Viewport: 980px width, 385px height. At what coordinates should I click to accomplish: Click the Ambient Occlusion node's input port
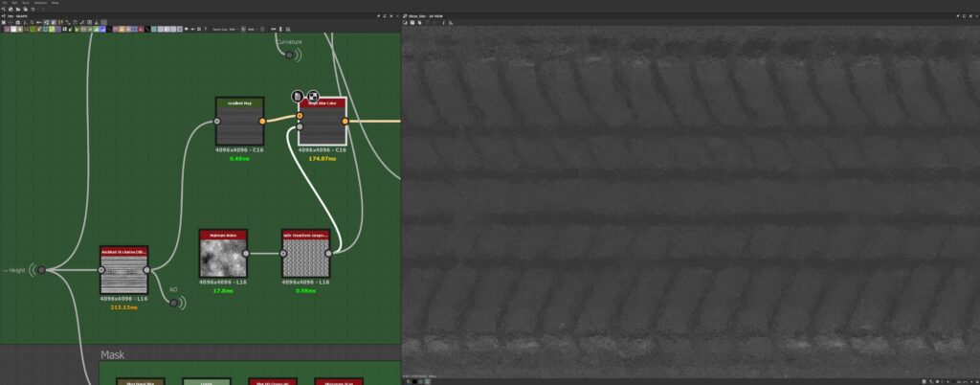click(101, 270)
